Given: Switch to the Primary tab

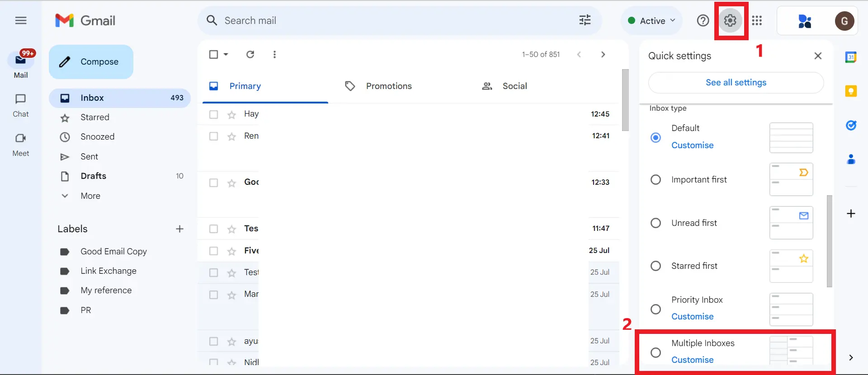Looking at the screenshot, I should coord(265,86).
